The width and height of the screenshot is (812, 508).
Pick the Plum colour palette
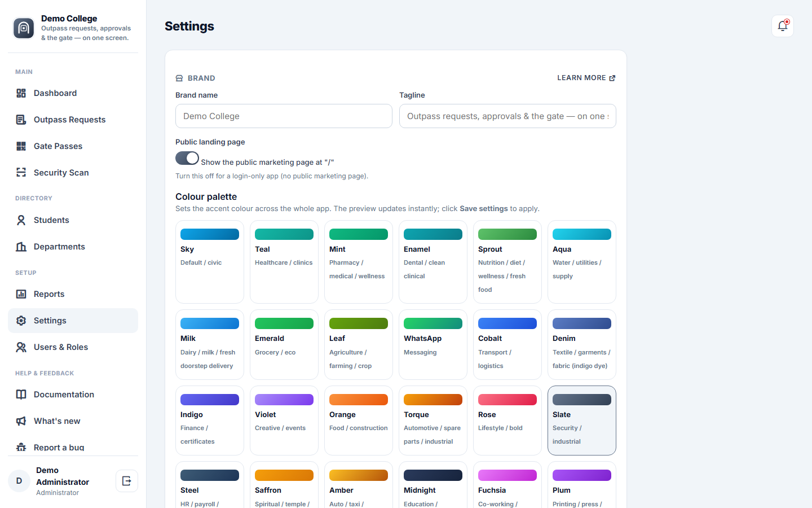(x=582, y=485)
